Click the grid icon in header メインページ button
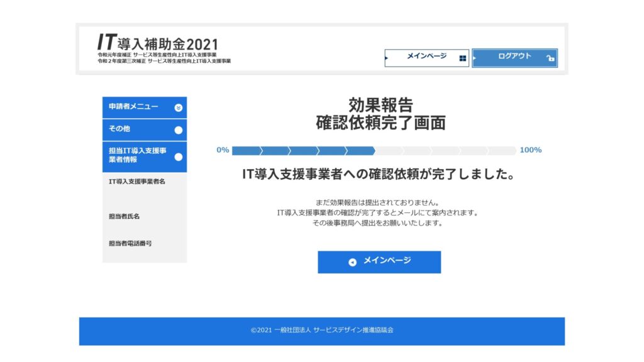Image resolution: width=644 pixels, height=362 pixels. click(x=462, y=58)
